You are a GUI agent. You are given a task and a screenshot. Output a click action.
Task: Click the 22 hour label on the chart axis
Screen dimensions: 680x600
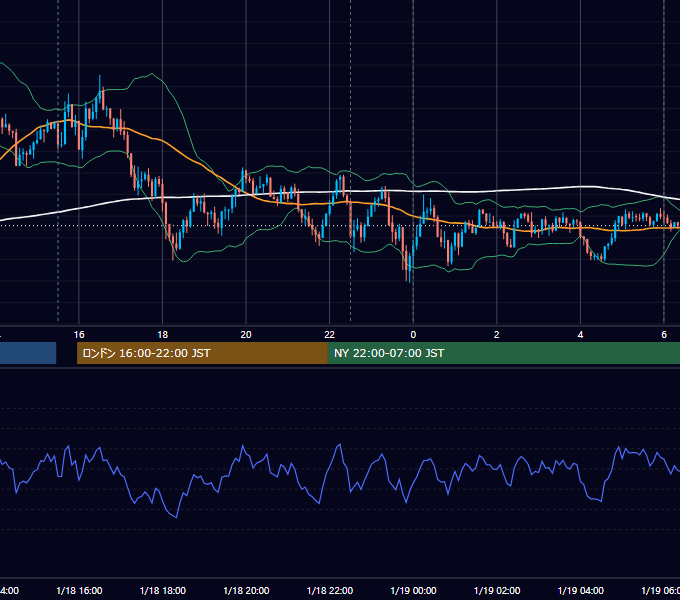coord(330,334)
